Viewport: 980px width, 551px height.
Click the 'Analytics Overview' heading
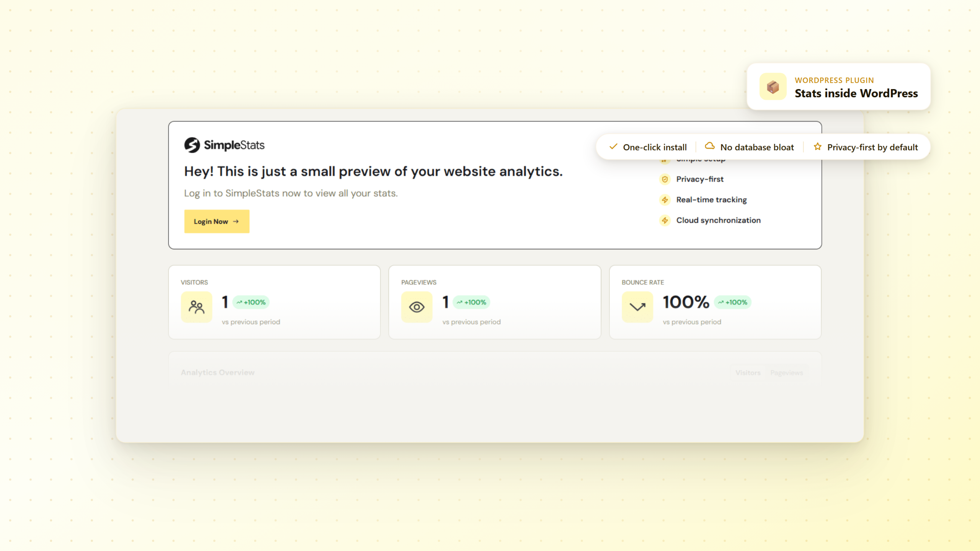(218, 372)
